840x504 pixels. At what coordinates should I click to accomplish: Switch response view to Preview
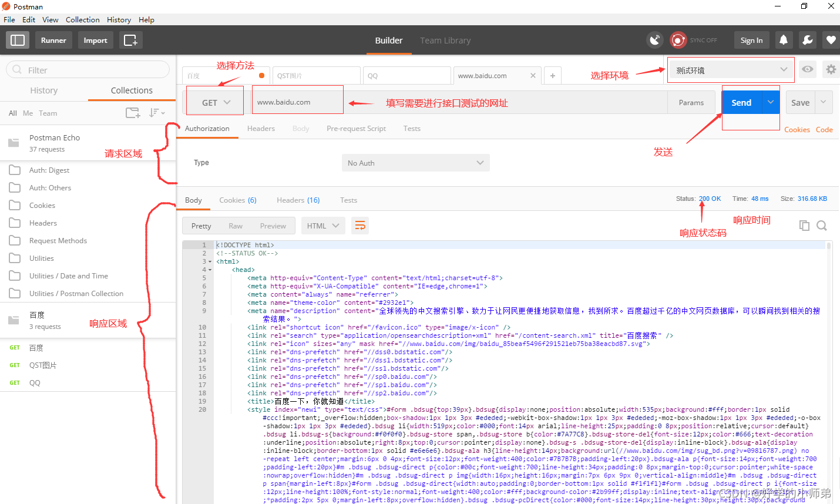tap(273, 226)
